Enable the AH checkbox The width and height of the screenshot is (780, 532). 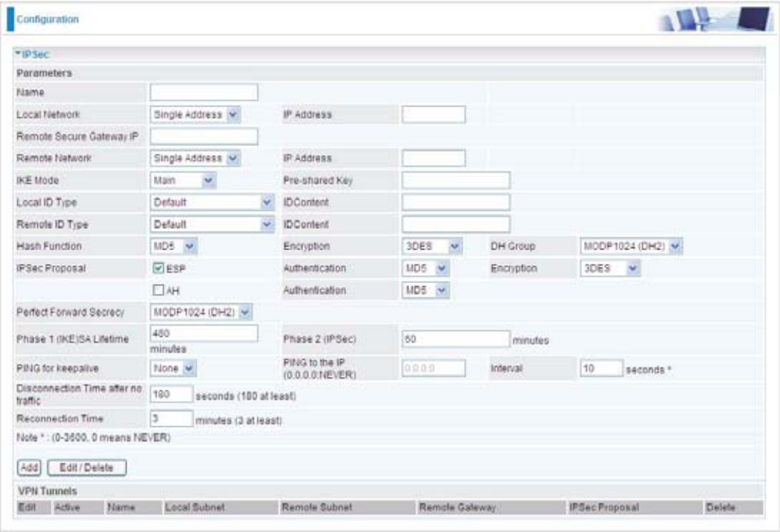click(x=158, y=290)
